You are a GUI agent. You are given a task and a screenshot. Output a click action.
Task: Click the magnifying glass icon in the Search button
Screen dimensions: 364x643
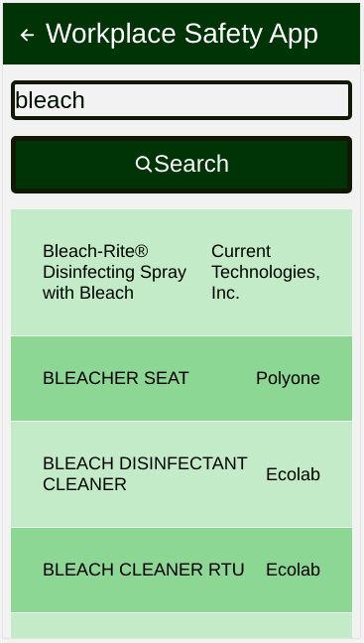[144, 164]
